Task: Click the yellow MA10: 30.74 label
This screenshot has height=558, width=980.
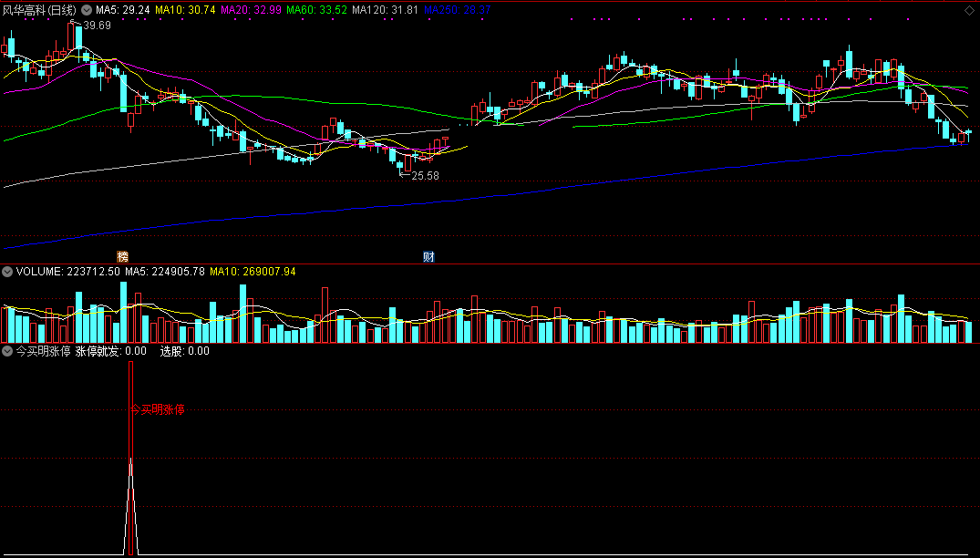Action: [x=185, y=10]
